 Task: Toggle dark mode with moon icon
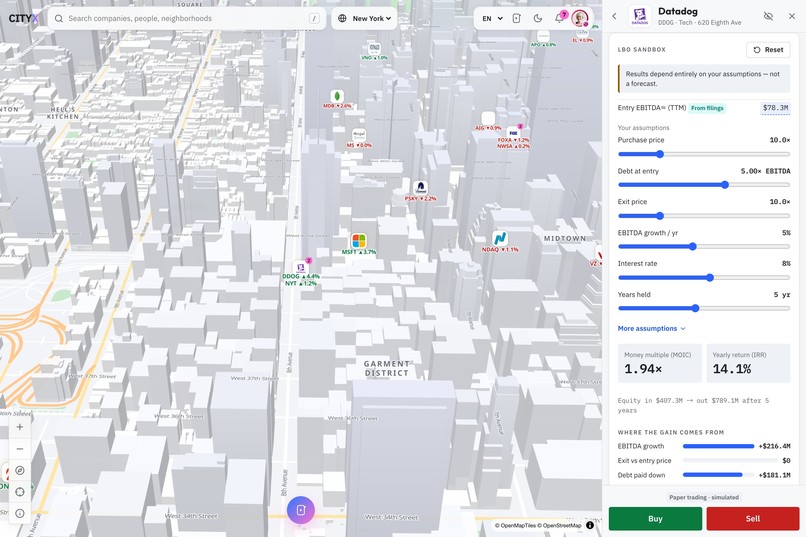point(538,18)
